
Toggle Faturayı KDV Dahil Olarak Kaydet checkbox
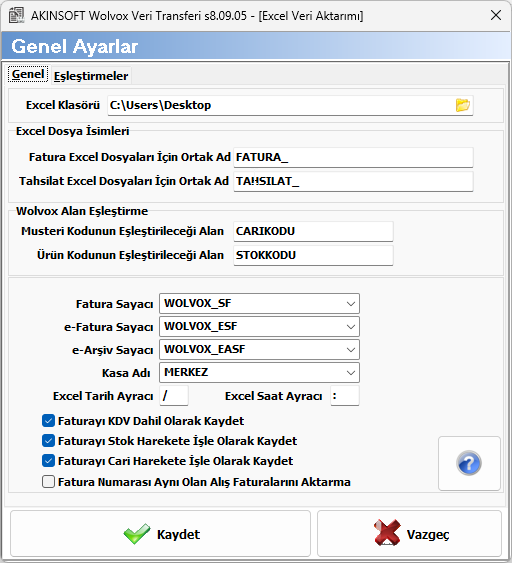click(48, 420)
